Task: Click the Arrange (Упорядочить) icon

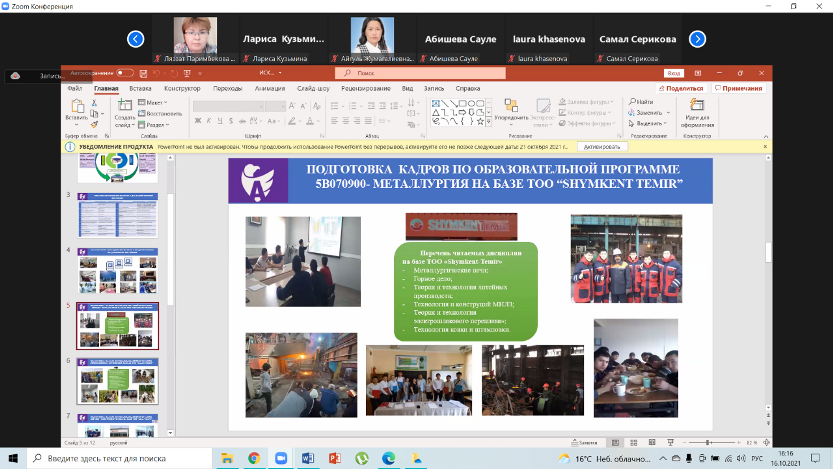Action: [x=510, y=110]
